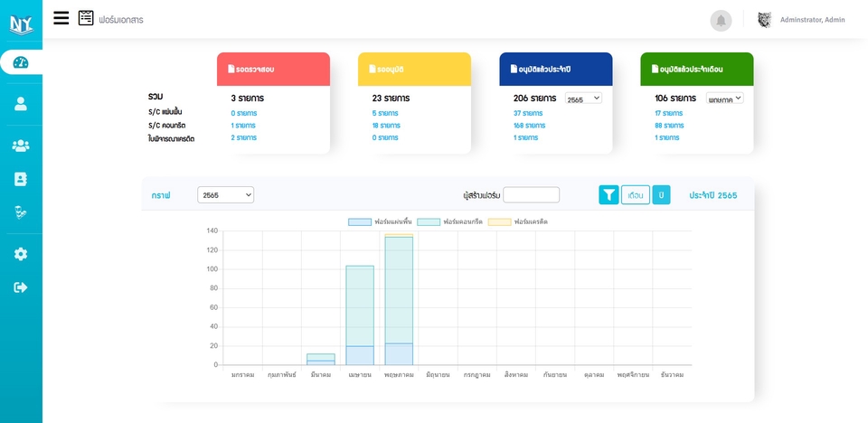Image resolution: width=868 pixels, height=423 pixels.
Task: Open '1 รายการ' link in green card
Action: [x=667, y=138]
